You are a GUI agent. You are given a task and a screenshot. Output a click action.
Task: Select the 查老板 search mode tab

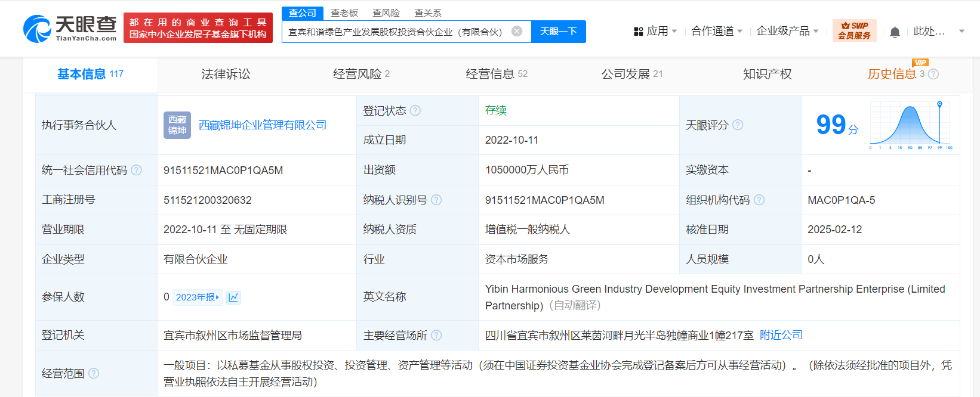344,13
